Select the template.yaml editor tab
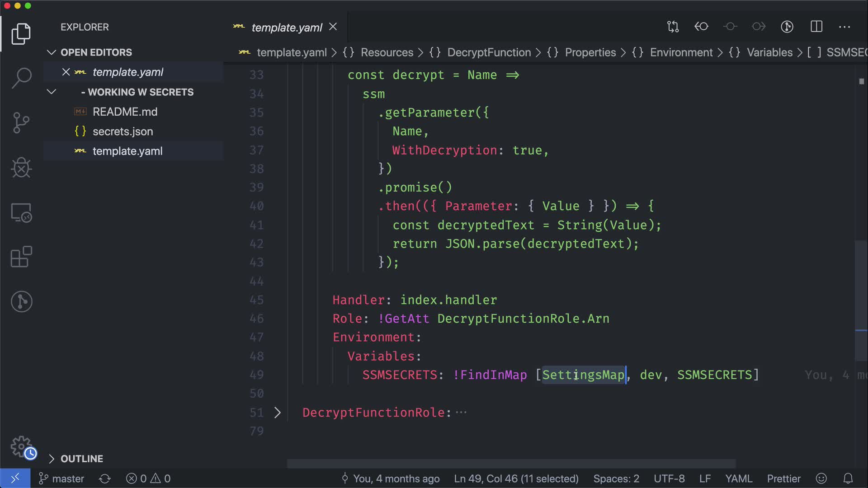Screen dimensions: 868x488 point(286,28)
